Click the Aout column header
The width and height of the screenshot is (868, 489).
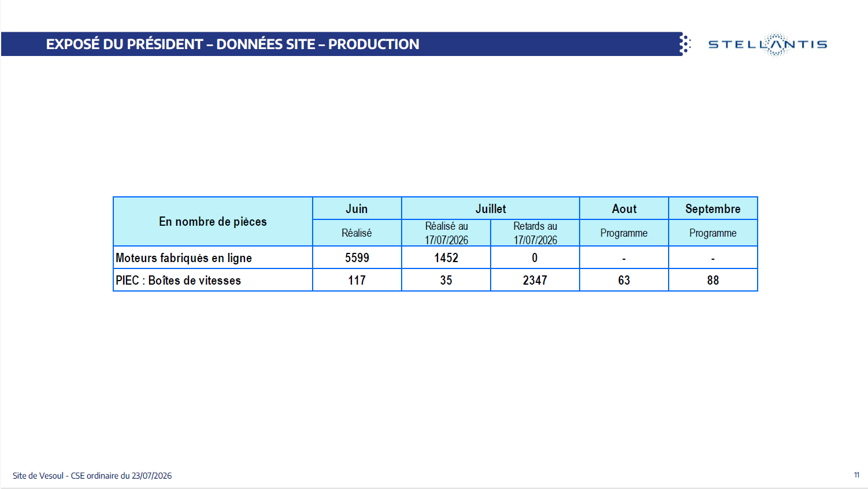[x=624, y=209]
